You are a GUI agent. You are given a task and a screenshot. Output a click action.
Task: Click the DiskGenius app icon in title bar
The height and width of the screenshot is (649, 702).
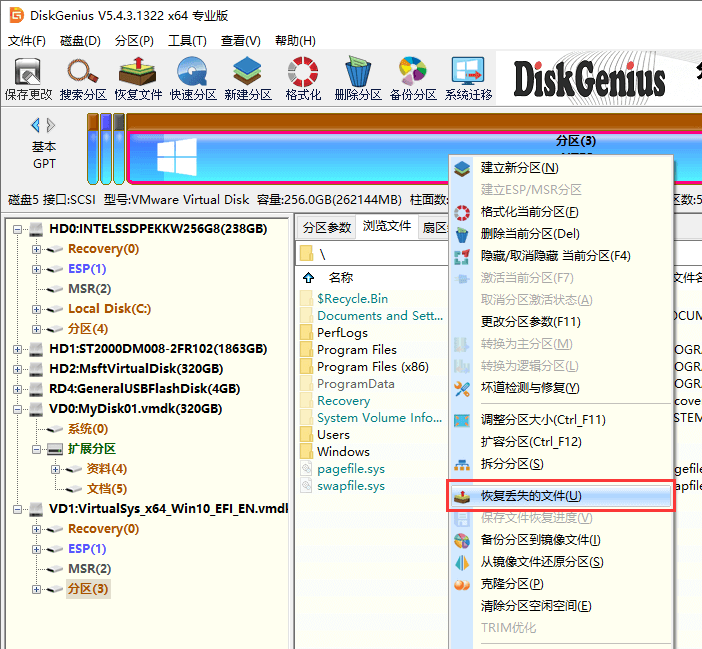coord(17,15)
